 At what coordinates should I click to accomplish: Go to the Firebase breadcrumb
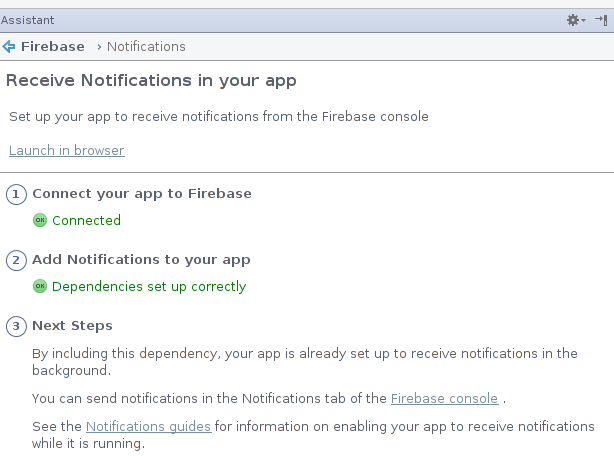pyautogui.click(x=53, y=47)
